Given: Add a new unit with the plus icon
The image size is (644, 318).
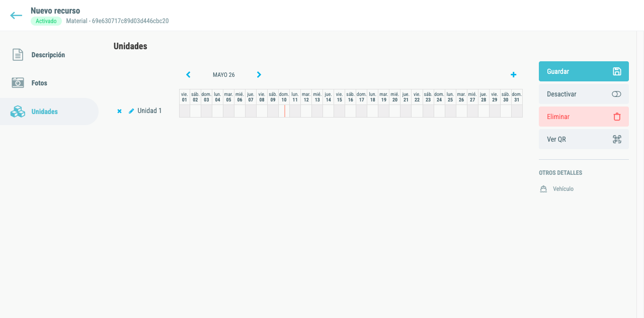Looking at the screenshot, I should [513, 75].
